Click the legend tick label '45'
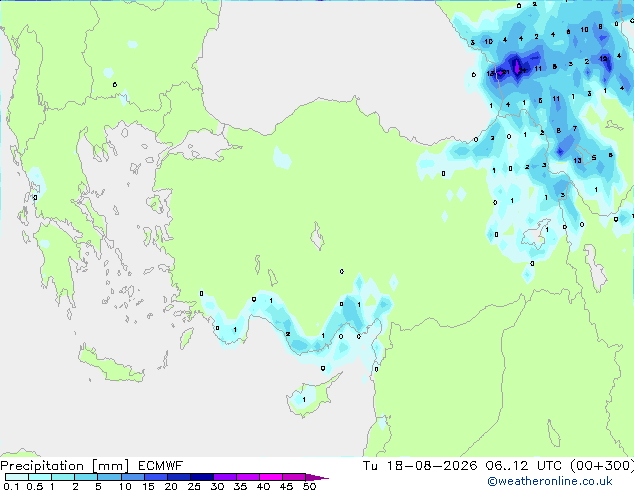This screenshot has width=634, height=490. click(286, 486)
